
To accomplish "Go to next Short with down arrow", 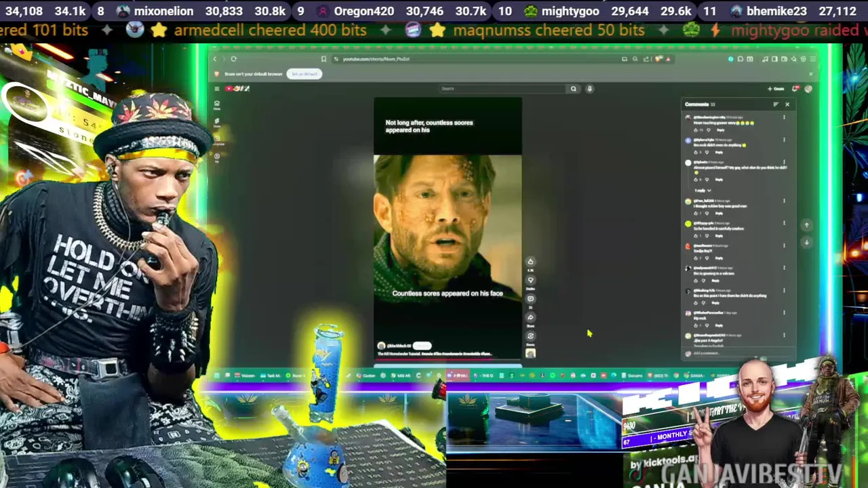I will pyautogui.click(x=806, y=242).
